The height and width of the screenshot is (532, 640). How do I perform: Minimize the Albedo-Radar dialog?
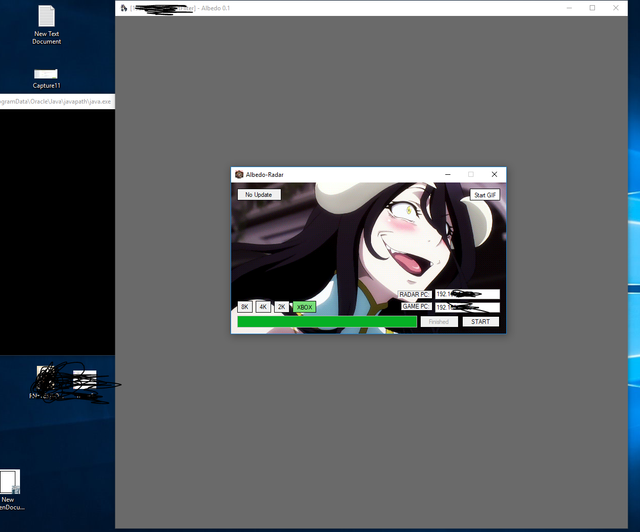click(x=446, y=174)
